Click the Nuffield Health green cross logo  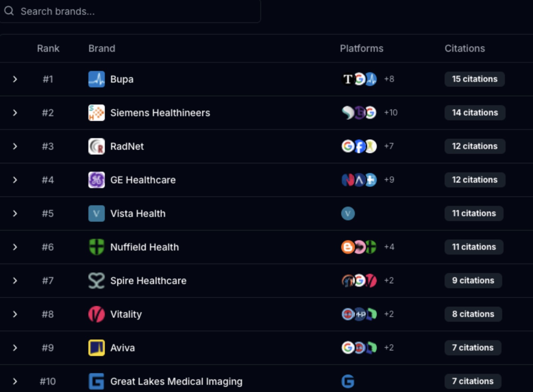click(x=96, y=247)
